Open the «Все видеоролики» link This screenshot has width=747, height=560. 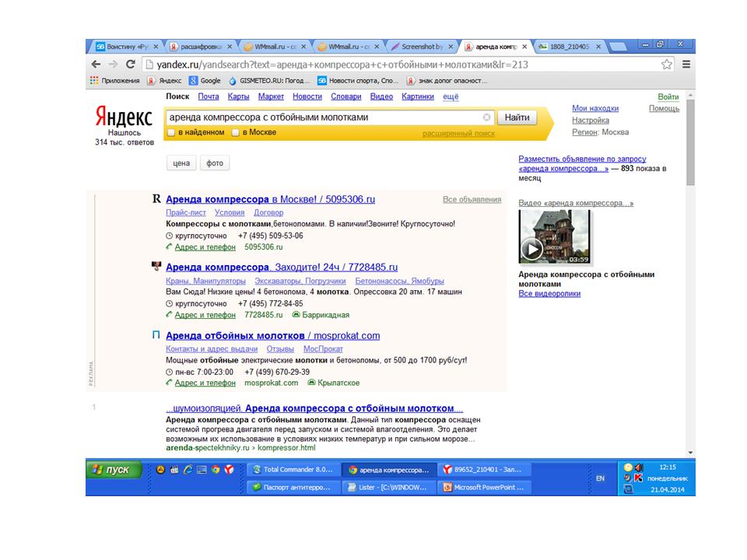pos(549,294)
